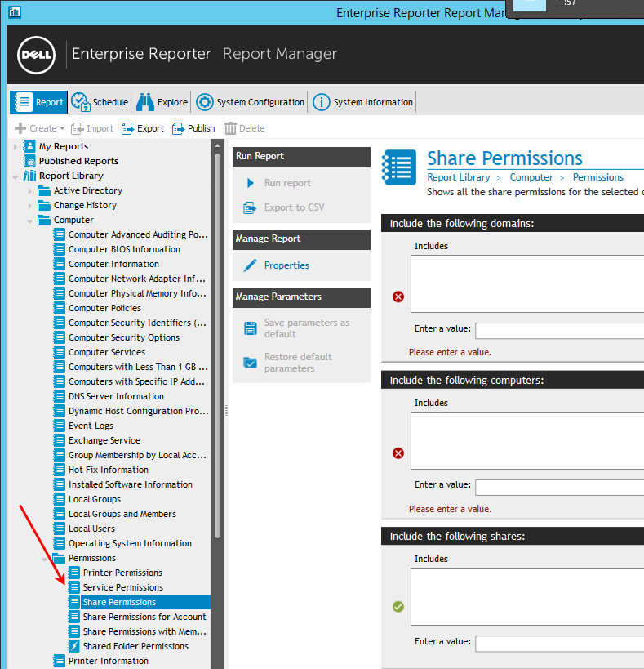Open the Report tab

point(39,102)
